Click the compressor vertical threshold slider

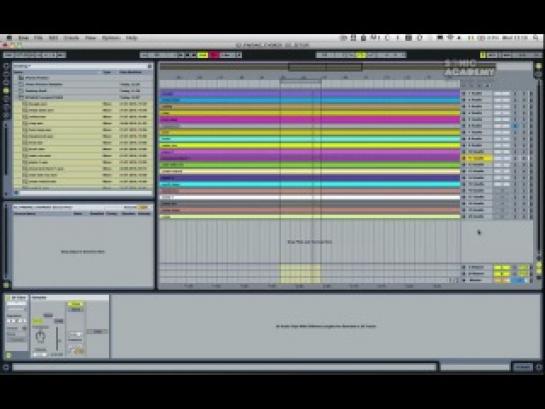click(x=57, y=338)
